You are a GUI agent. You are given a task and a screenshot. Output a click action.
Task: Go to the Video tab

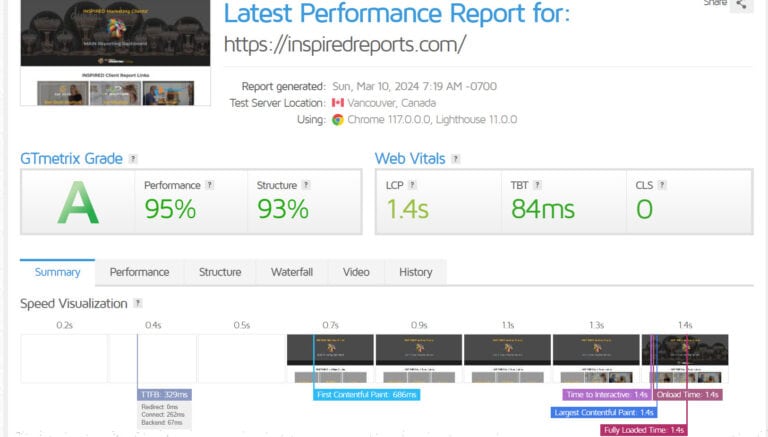coord(356,272)
